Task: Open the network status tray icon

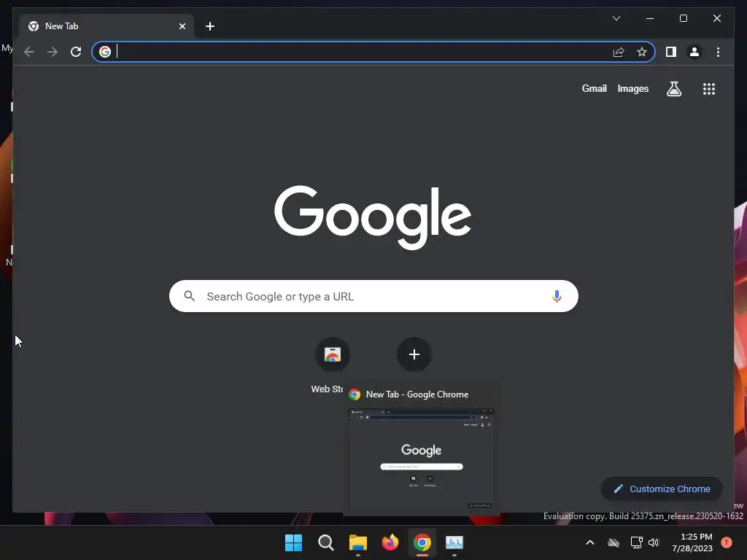Action: [636, 542]
